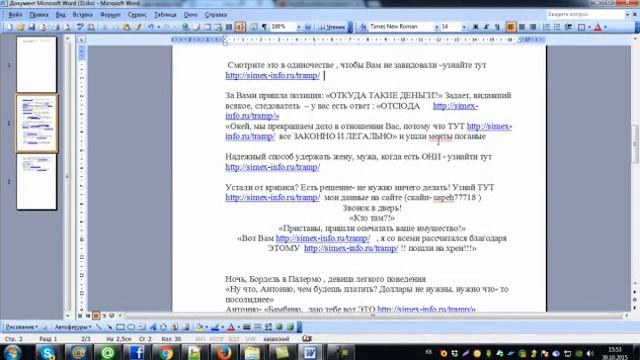Select the Line drawing tool
The width and height of the screenshot is (640, 360).
click(98, 327)
